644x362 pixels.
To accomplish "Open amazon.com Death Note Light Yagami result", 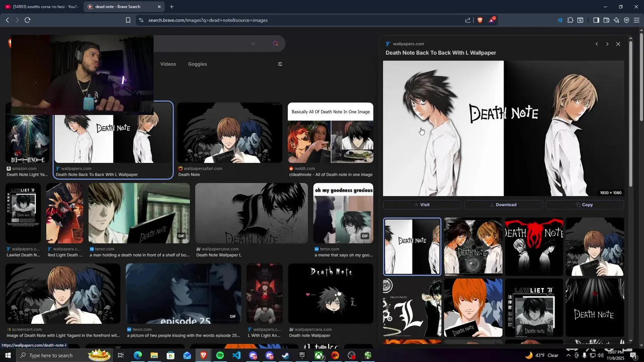I will pos(27,140).
